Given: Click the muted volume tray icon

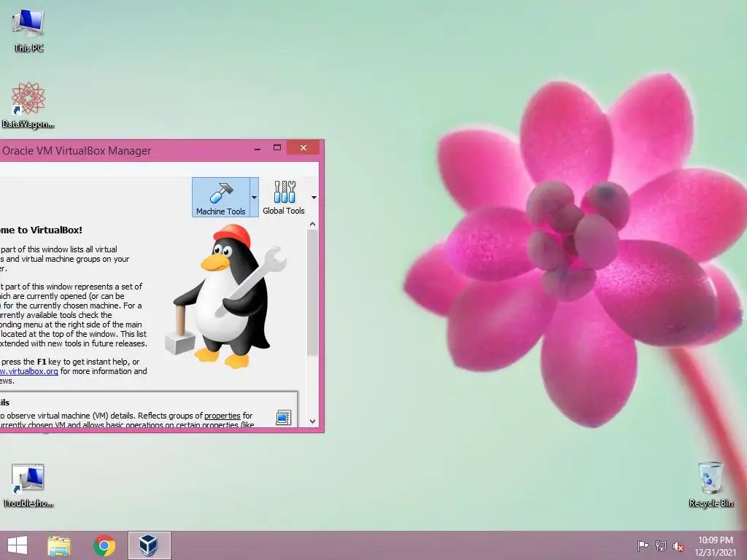Looking at the screenshot, I should point(678,545).
